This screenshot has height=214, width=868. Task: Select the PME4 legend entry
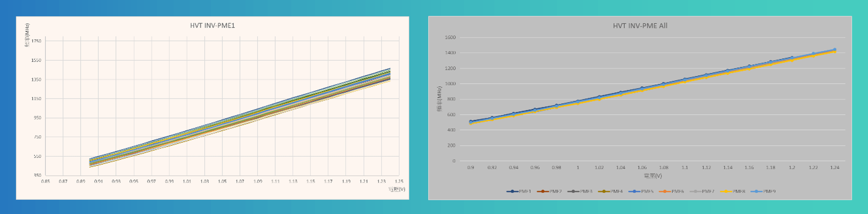point(610,191)
